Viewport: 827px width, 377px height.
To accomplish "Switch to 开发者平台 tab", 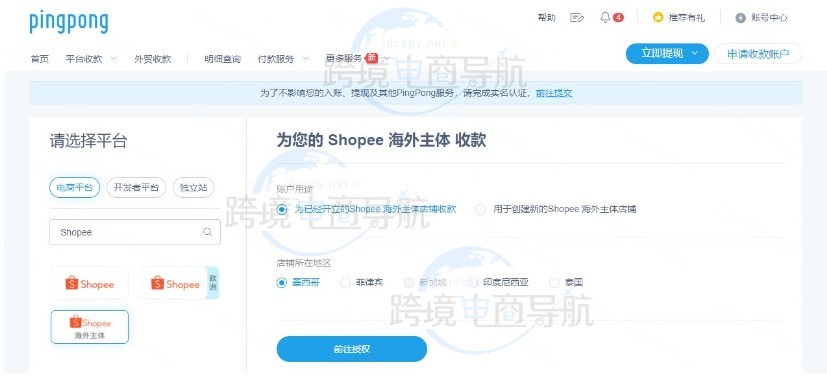I will (136, 188).
